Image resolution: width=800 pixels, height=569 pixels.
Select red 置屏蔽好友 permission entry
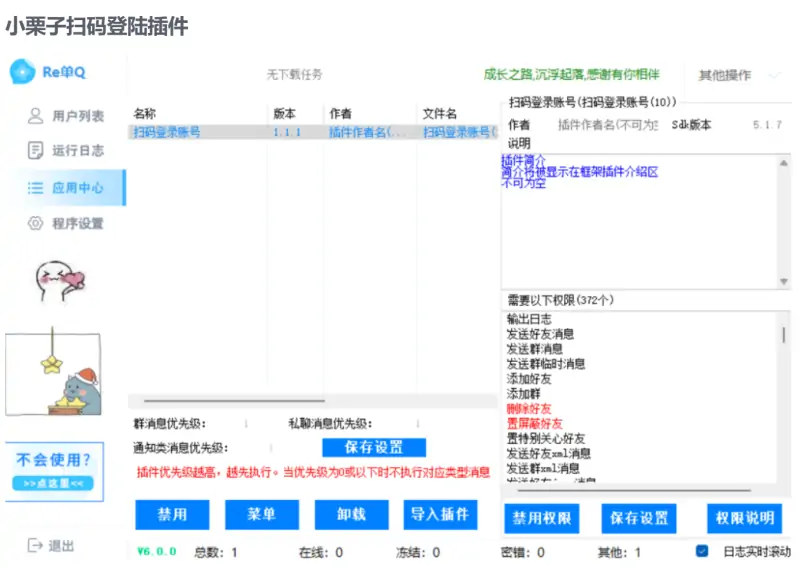tap(535, 423)
